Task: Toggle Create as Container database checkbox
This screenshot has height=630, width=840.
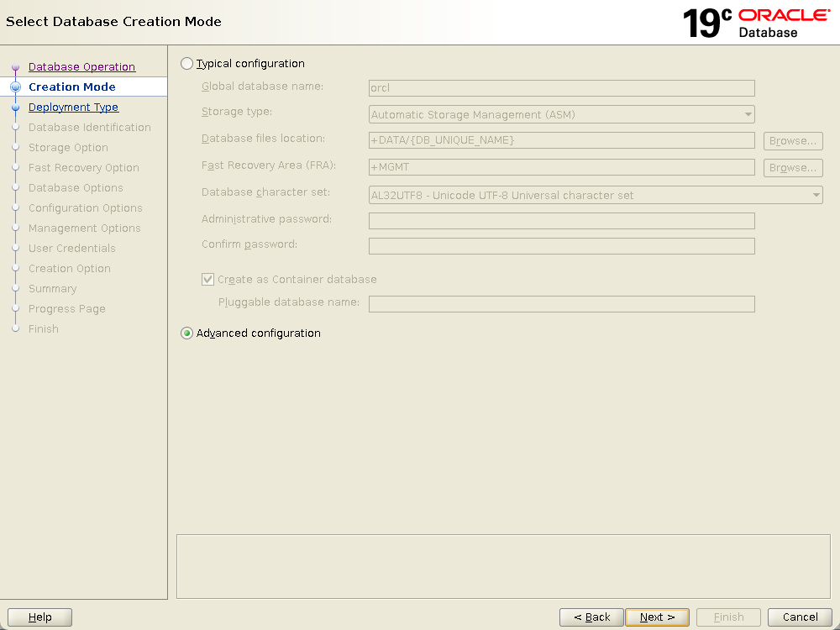Action: (208, 279)
